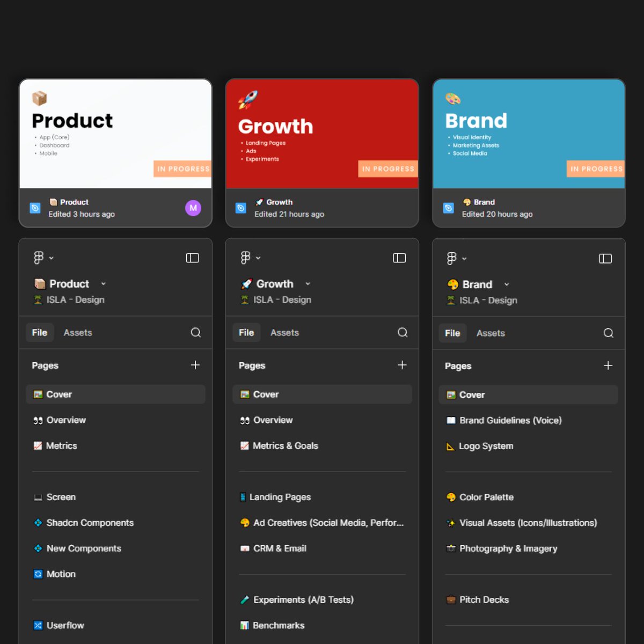Expand the Brand file name dropdown
The image size is (644, 644).
pos(507,284)
